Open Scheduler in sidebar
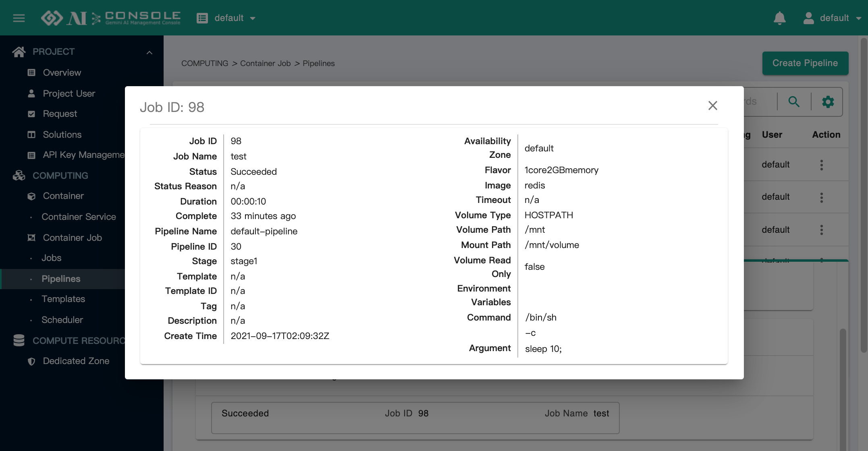868x451 pixels. coord(62,320)
